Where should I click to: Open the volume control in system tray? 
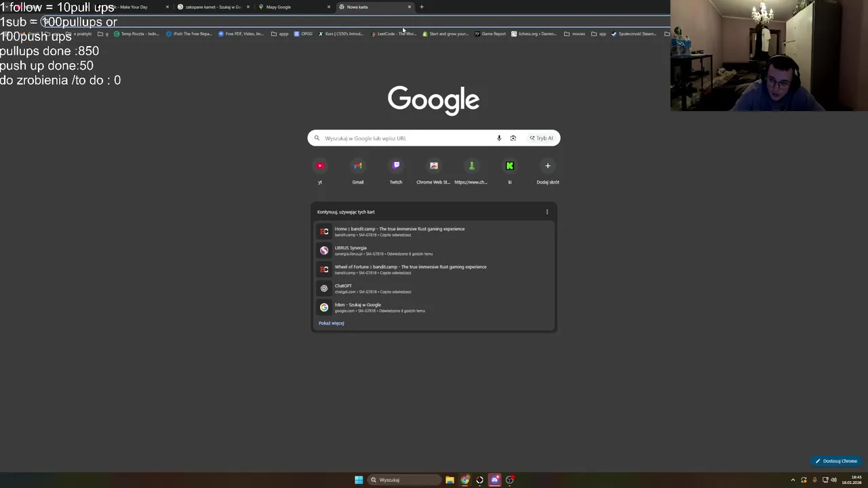point(833,480)
